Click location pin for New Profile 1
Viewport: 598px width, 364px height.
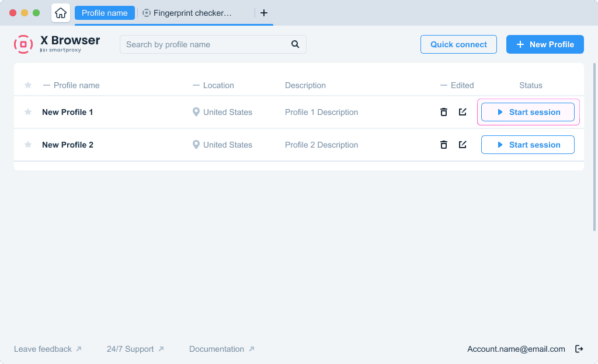[x=196, y=112]
